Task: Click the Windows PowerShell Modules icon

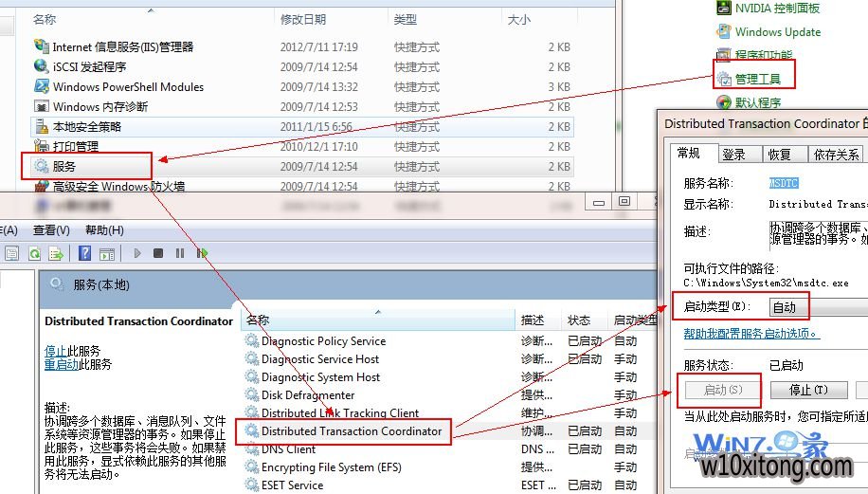Action: click(x=42, y=86)
